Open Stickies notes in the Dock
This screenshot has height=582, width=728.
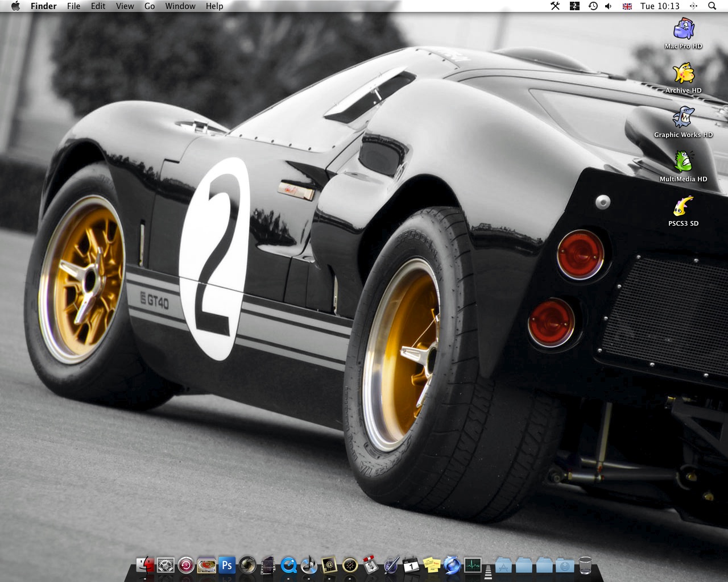pos(432,565)
